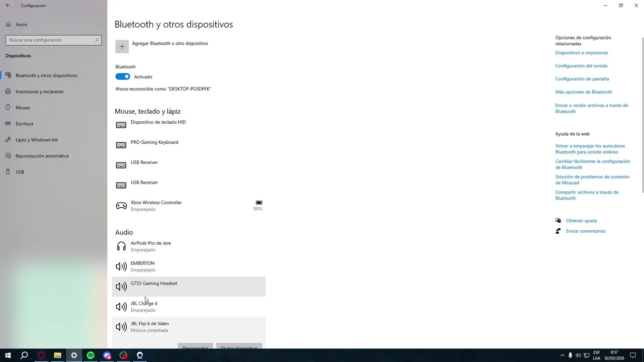This screenshot has height=362, width=644.
Task: Open 'Cambiar fácilmente la configuración de Bluetooth'
Action: click(593, 164)
